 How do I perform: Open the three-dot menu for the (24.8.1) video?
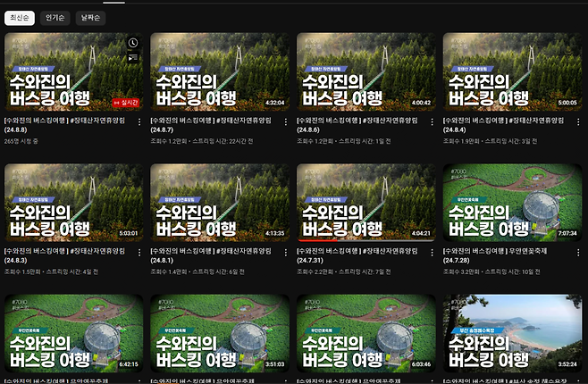point(286,253)
